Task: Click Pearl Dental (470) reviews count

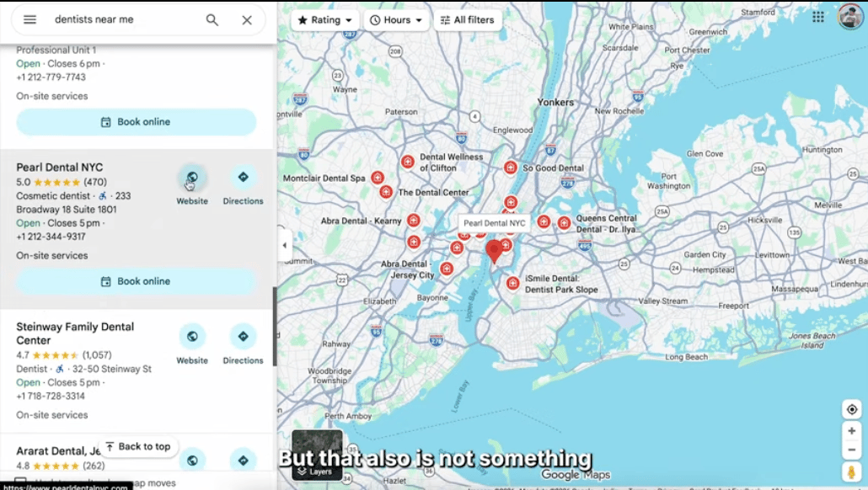Action: pos(95,182)
